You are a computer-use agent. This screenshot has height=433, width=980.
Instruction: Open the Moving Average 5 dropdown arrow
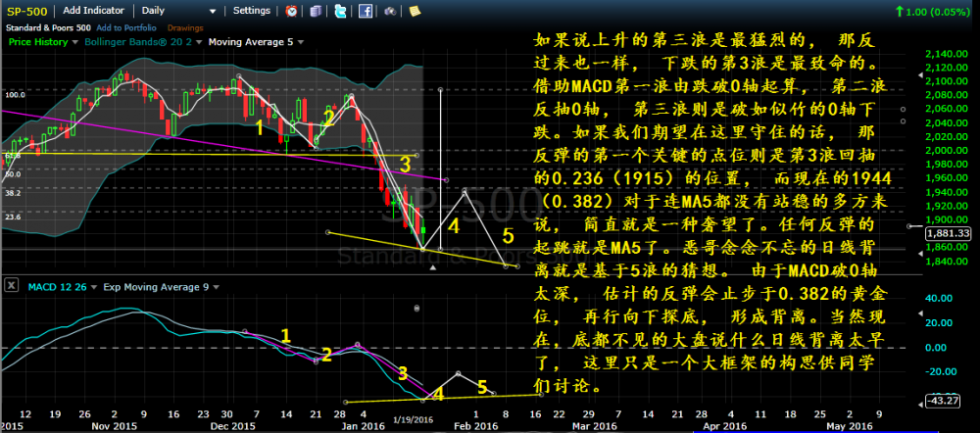click(x=299, y=43)
